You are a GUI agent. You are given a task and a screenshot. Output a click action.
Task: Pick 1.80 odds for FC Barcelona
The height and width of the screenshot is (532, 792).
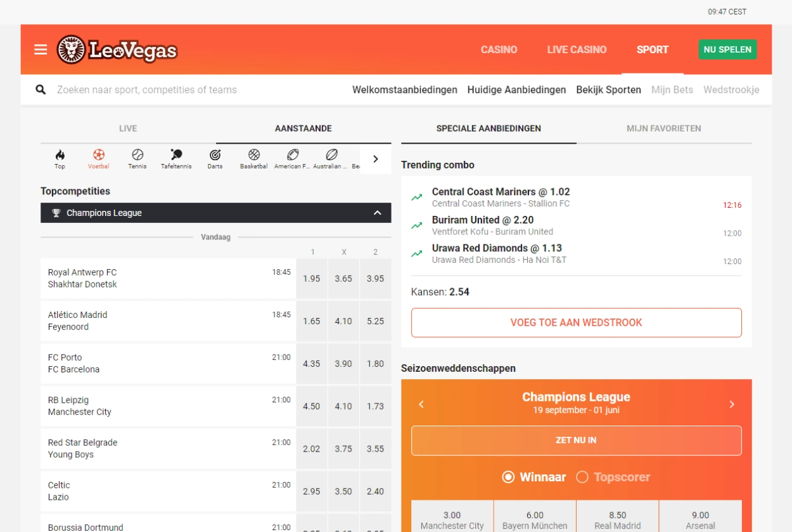coord(376,364)
